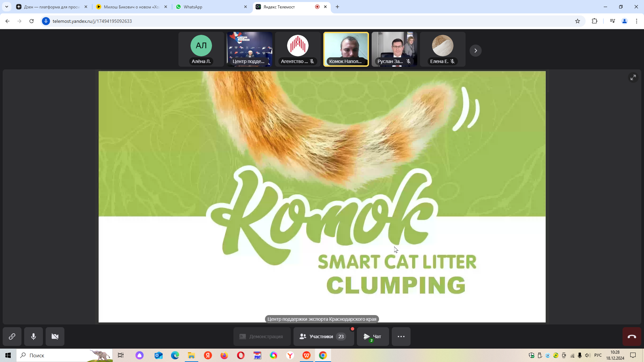Launch the purple Alice assistant taskbar icon

click(x=140, y=355)
